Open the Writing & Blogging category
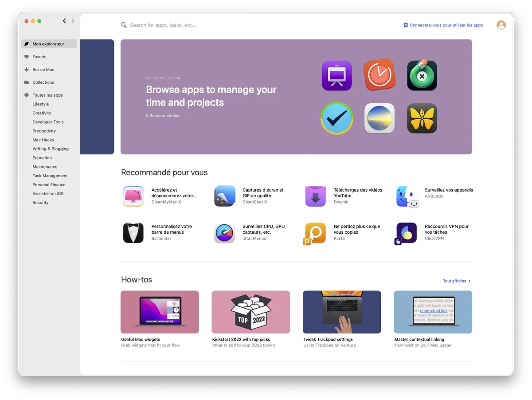The width and height of the screenshot is (532, 400). 51,149
